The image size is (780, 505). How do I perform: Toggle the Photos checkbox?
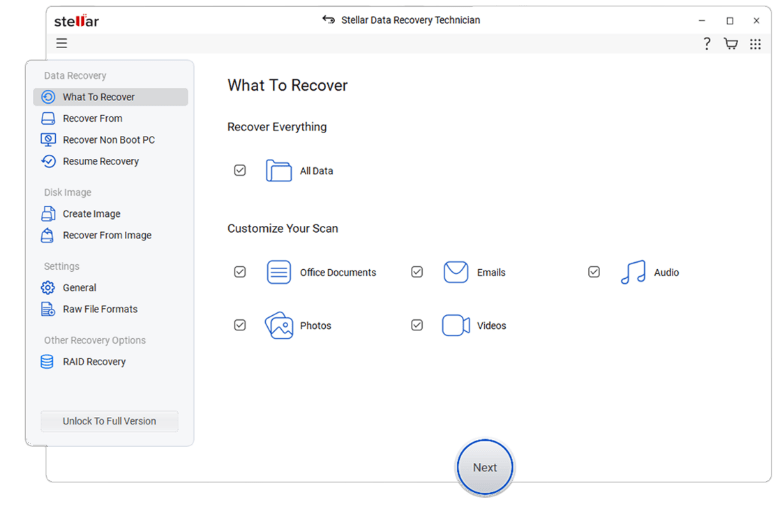click(x=240, y=325)
